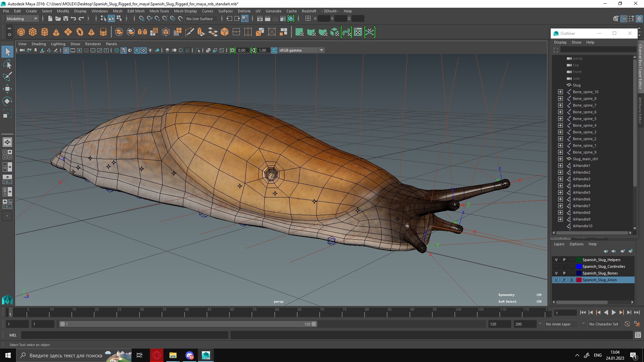Image resolution: width=644 pixels, height=362 pixels.
Task: Click the checkered UV editor shelf icon
Action: coord(358,32)
